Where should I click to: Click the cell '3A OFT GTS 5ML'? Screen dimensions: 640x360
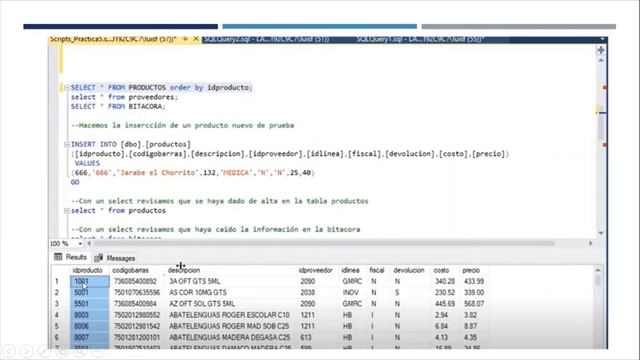195,281
